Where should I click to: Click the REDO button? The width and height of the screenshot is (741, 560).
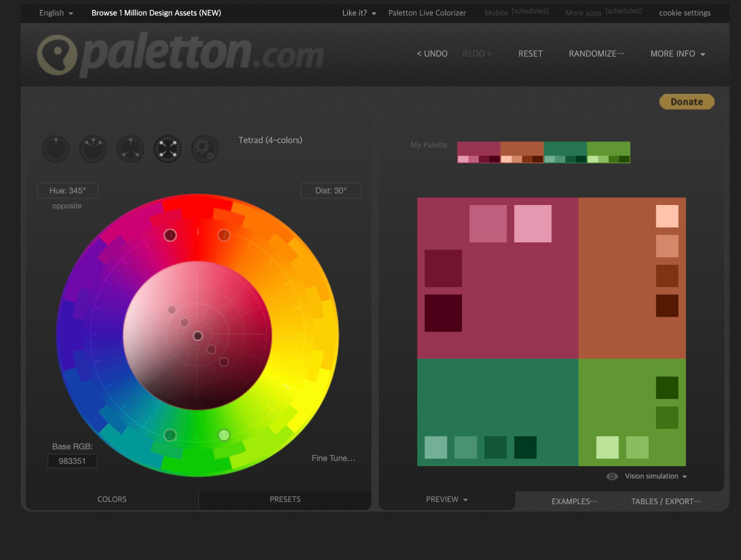[x=477, y=54]
